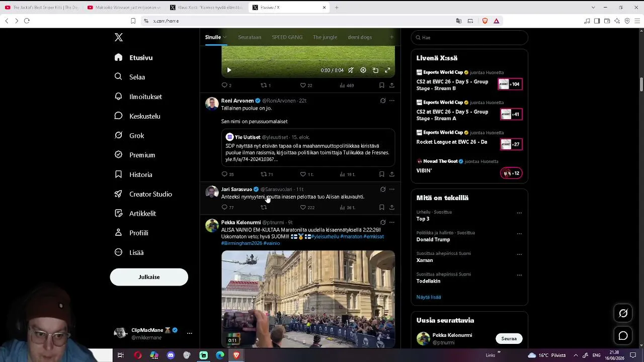The image size is (644, 362).
Task: Reply to Jari Sarasvuo's post
Action: click(224, 207)
